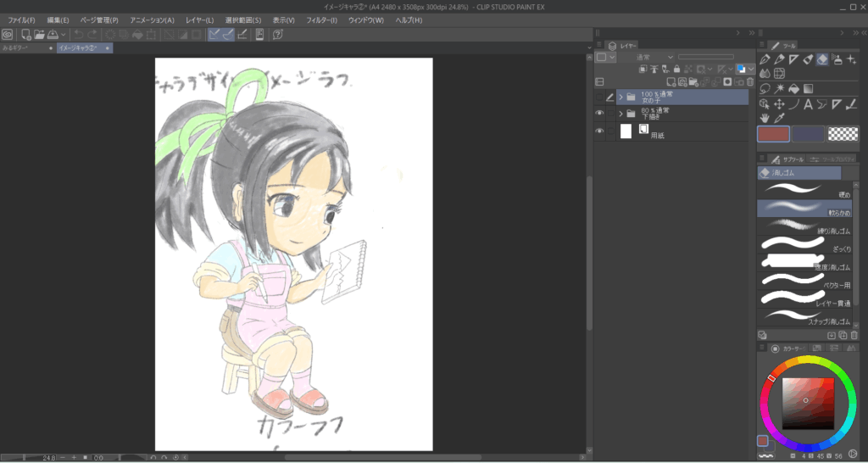
Task: Expand the 下描き layer folder
Action: [620, 114]
